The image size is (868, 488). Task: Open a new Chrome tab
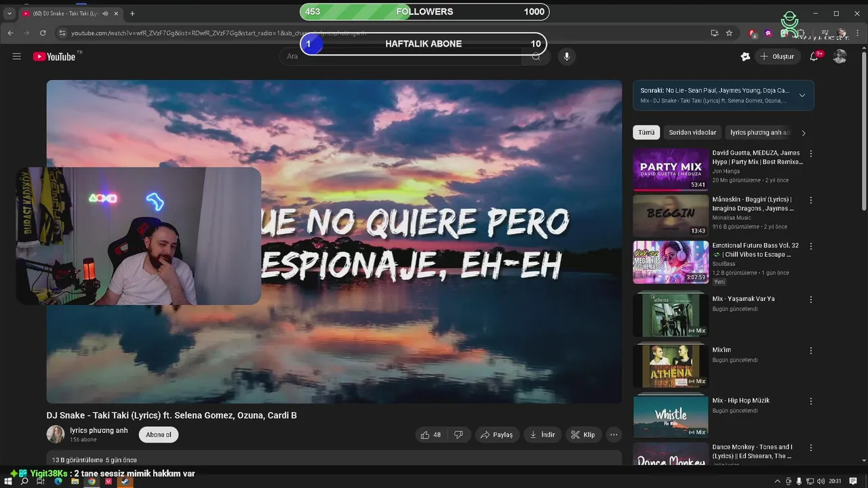point(132,13)
